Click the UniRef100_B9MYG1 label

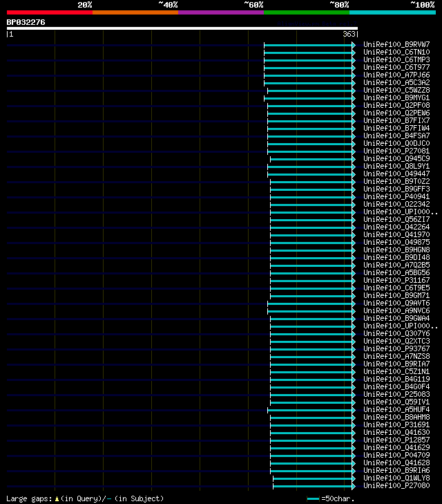pos(396,97)
